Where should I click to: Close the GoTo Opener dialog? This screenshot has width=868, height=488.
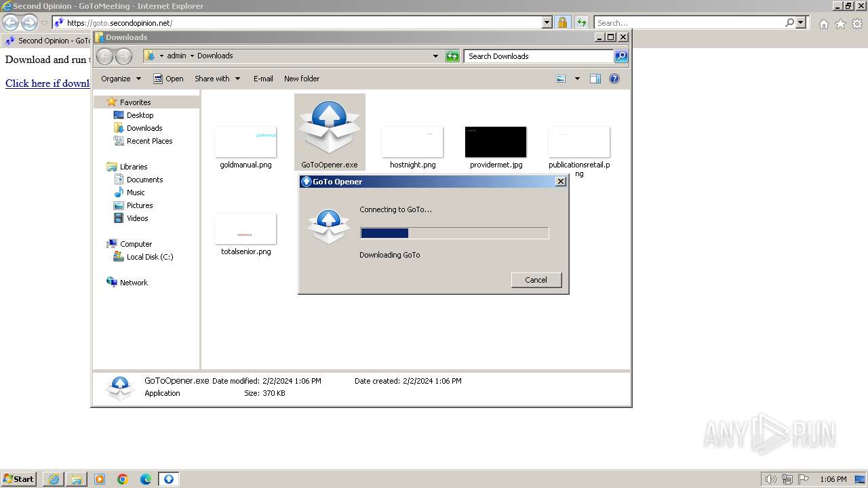561,181
